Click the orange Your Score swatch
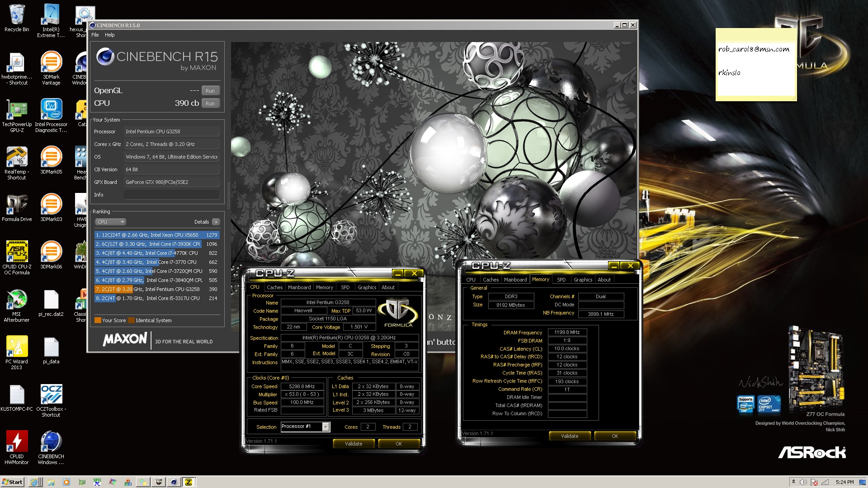Viewport: 868px width, 488px height. [x=98, y=320]
